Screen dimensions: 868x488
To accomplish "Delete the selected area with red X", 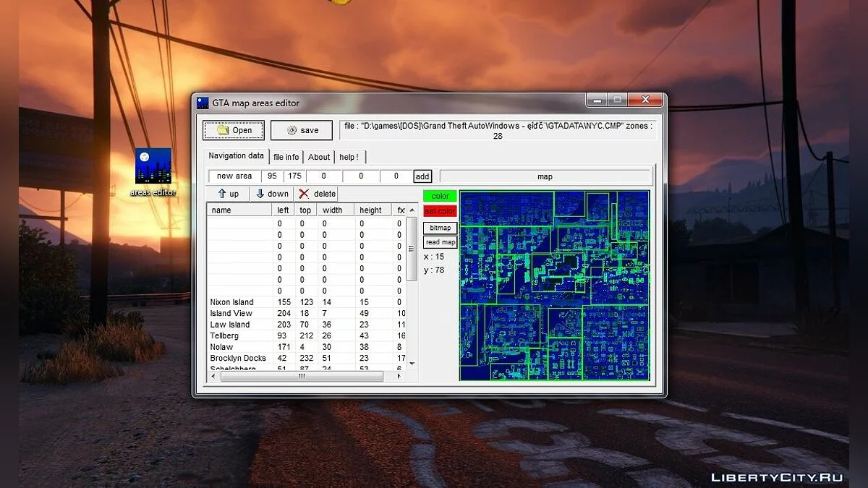I will click(317, 194).
